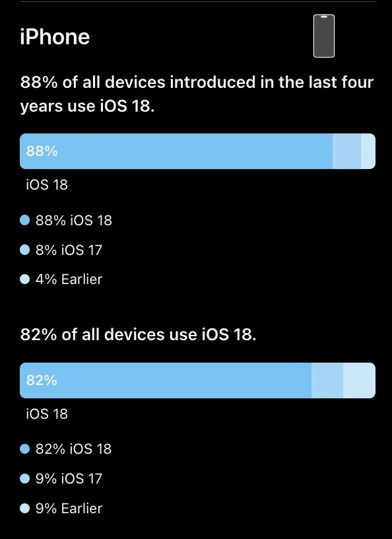
Task: Click the iOS 18 caption under 82% bar
Action: 47,414
